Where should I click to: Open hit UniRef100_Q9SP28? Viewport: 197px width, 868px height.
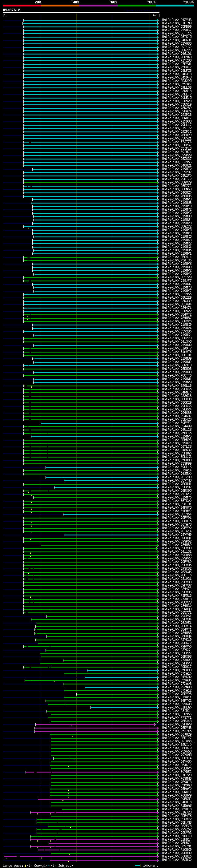pyautogui.click(x=177, y=115)
